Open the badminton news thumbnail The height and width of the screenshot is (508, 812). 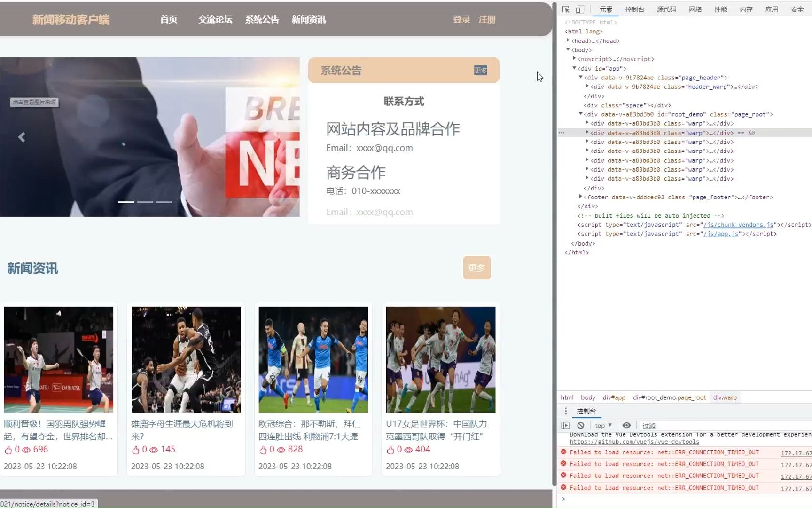59,359
